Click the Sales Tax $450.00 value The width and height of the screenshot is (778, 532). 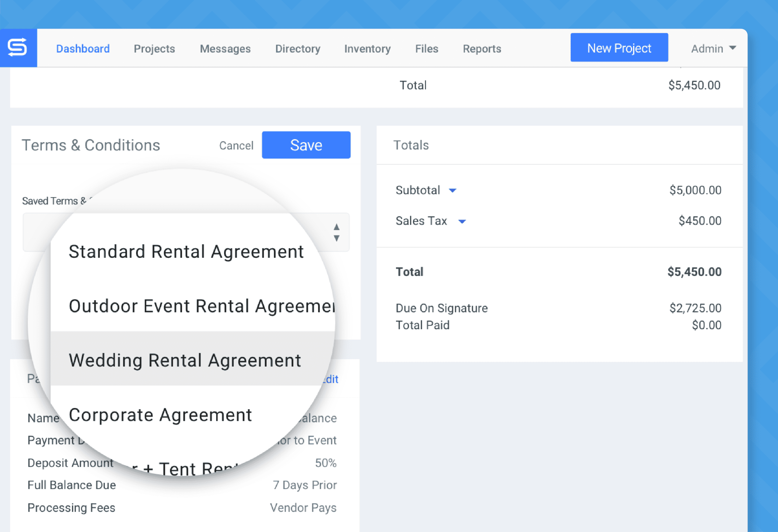point(700,221)
